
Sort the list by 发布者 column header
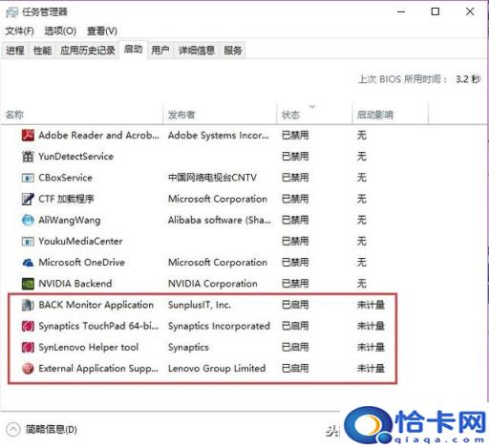tap(220, 115)
